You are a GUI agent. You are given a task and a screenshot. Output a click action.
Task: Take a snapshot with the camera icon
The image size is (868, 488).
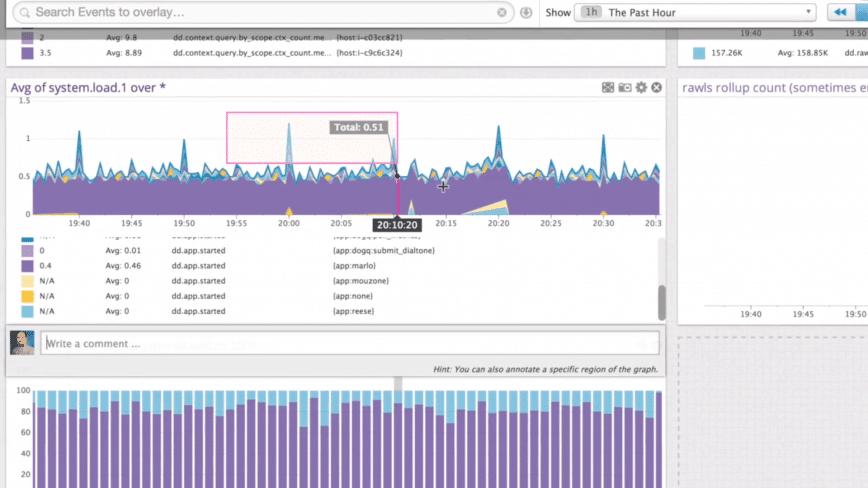pyautogui.click(x=624, y=87)
